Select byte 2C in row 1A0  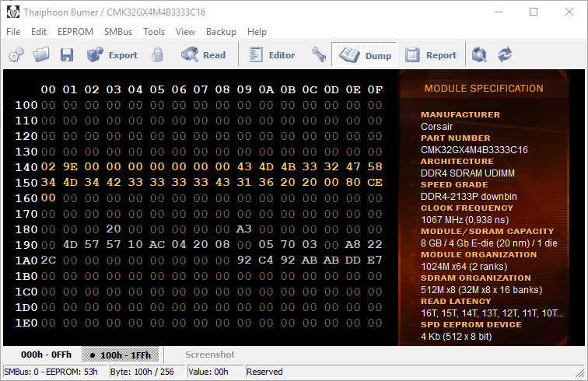[x=48, y=260]
